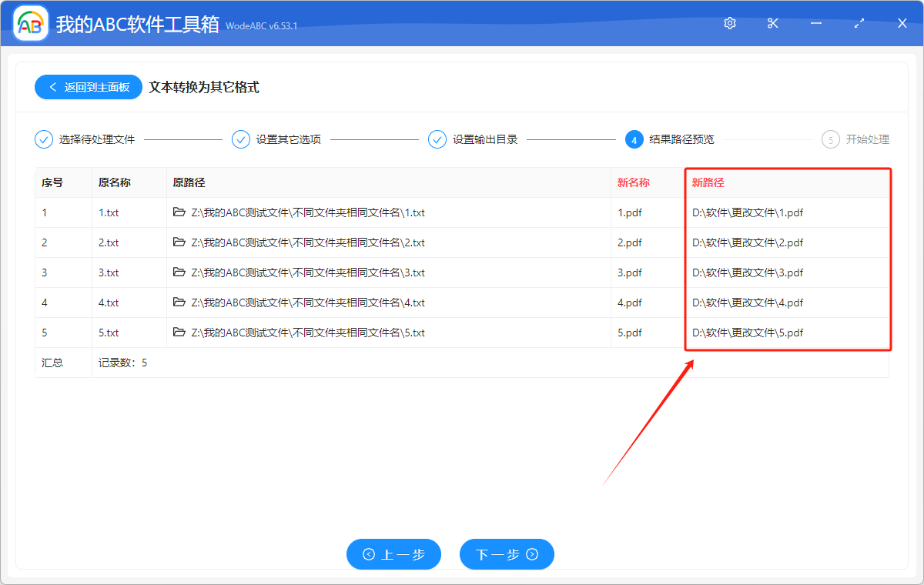Click the ABC app logo
This screenshot has width=924, height=585.
(x=29, y=23)
